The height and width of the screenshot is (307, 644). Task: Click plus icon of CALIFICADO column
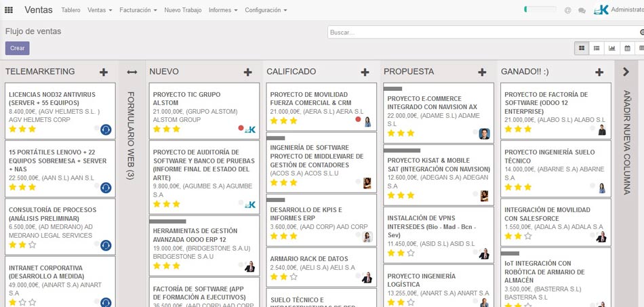pyautogui.click(x=365, y=73)
